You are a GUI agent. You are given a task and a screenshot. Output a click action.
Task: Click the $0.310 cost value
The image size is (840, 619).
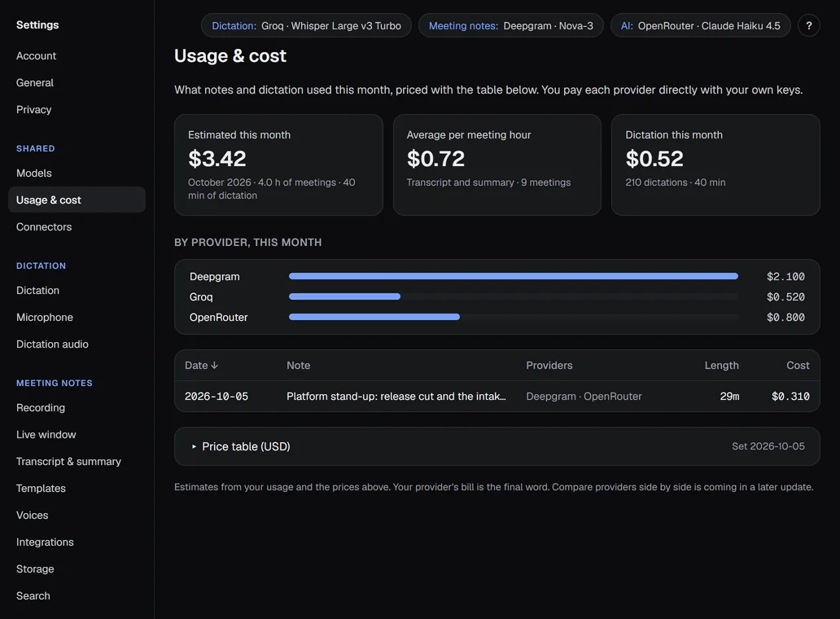790,397
